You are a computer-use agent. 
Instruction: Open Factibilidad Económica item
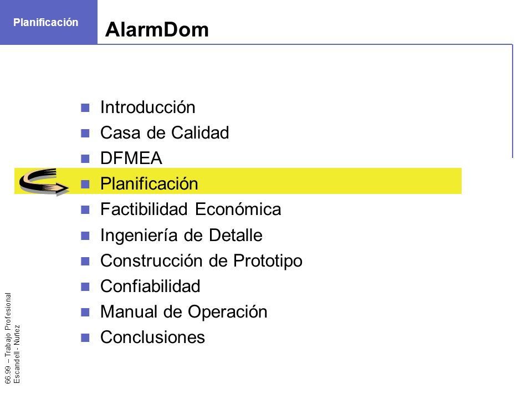[x=191, y=209]
